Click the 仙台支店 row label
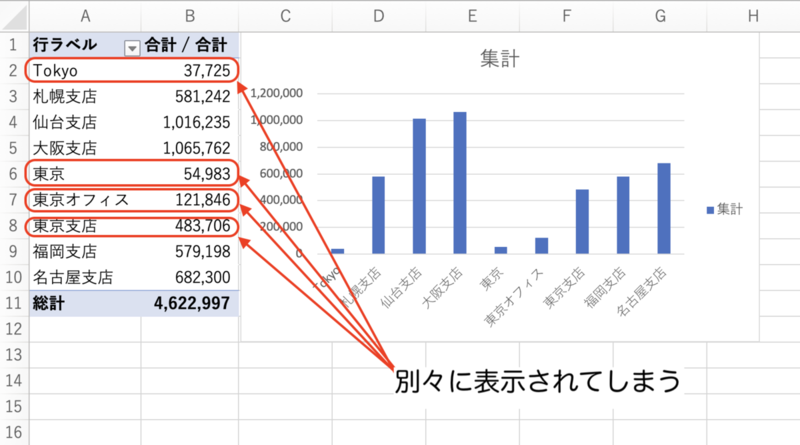The image size is (800, 445). coord(65,122)
